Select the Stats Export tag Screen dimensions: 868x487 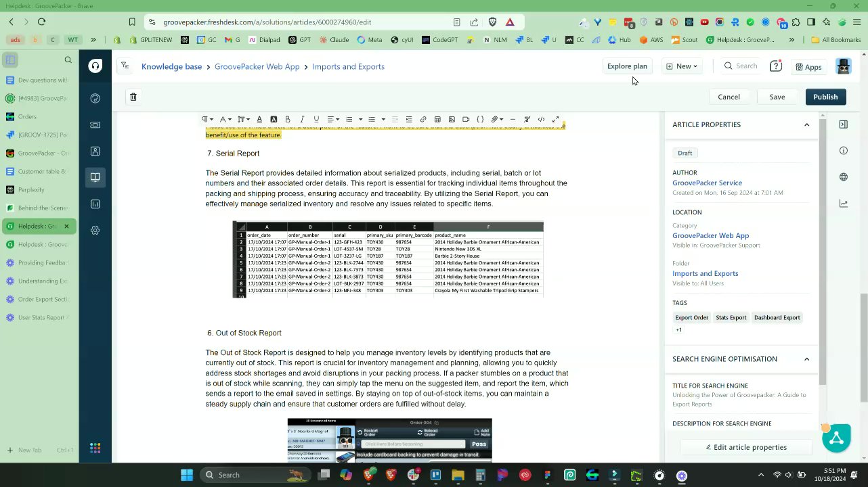(x=731, y=317)
